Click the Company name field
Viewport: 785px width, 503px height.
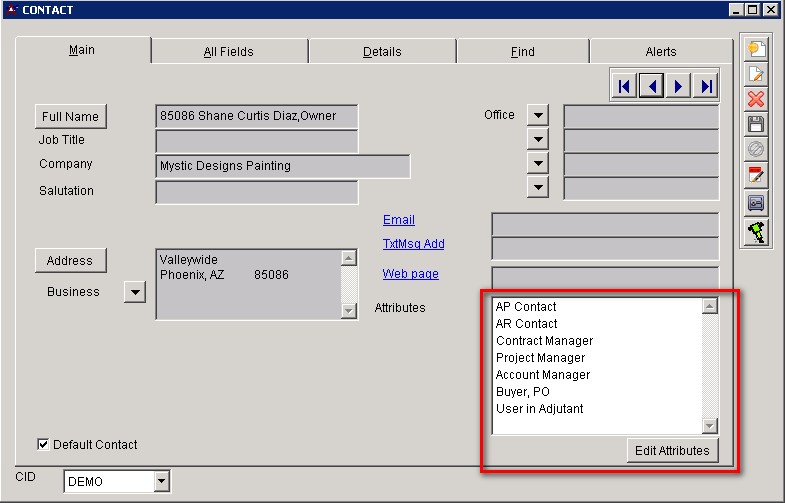click(x=283, y=166)
